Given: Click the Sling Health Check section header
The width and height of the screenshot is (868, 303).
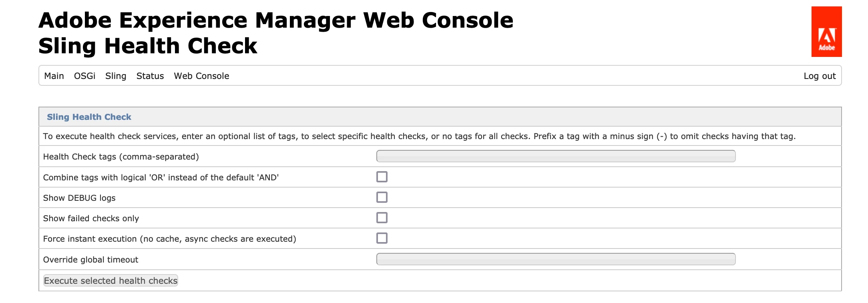Looking at the screenshot, I should [89, 117].
